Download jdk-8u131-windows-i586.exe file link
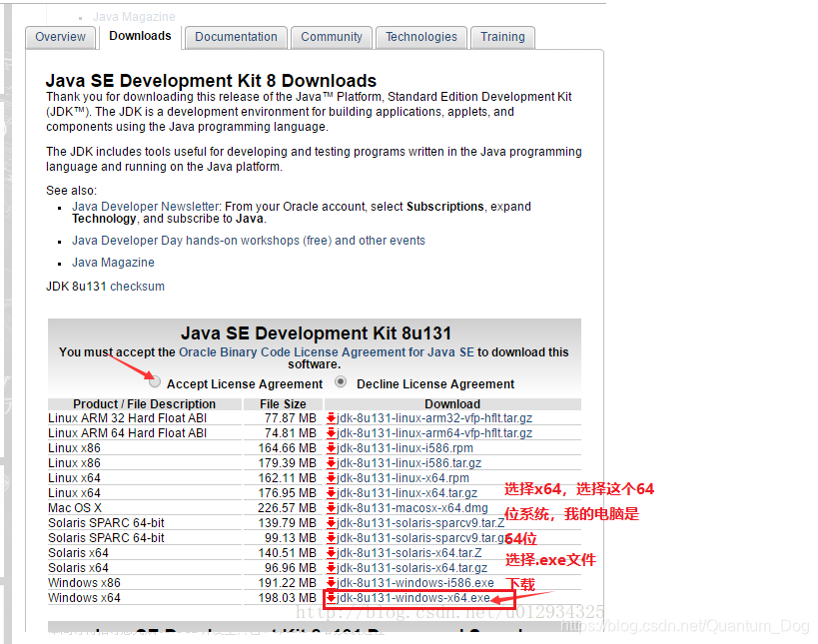This screenshot has width=818, height=644. pyautogui.click(x=415, y=583)
